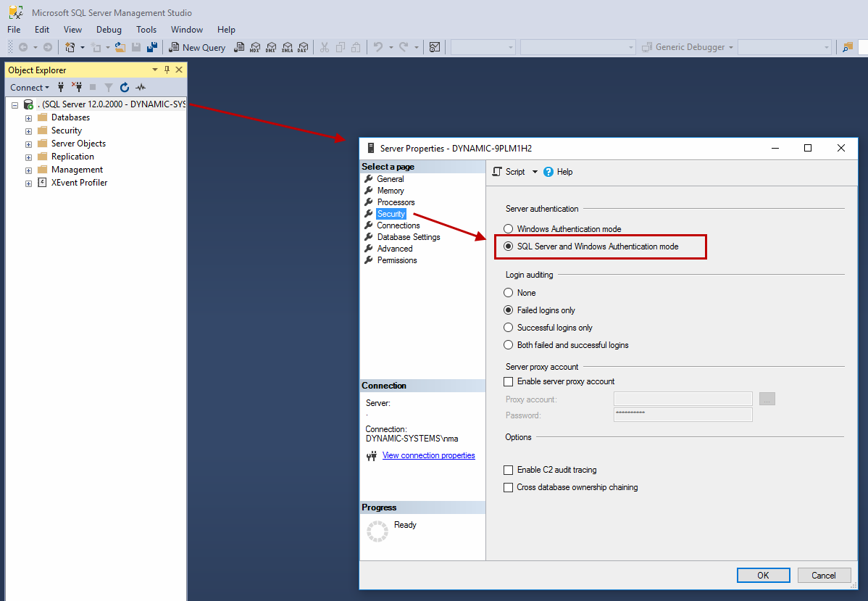Image resolution: width=868 pixels, height=601 pixels.
Task: Open the Script dropdown arrow
Action: pyautogui.click(x=535, y=172)
